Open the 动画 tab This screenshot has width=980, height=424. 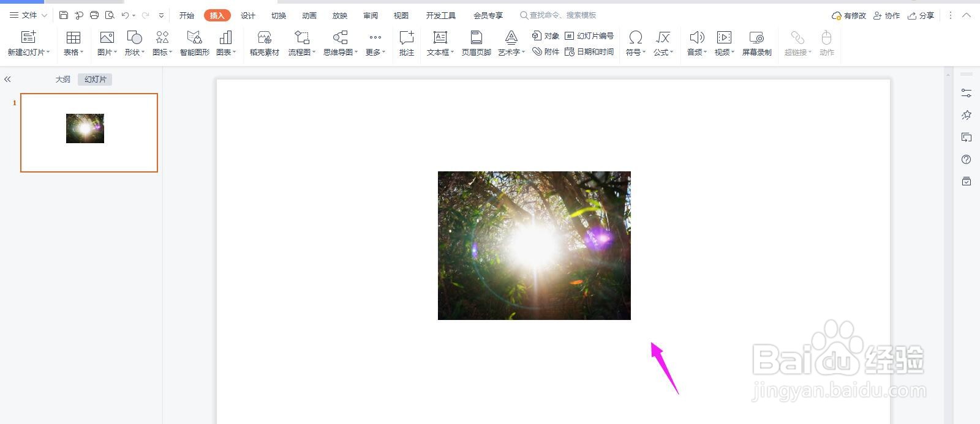[x=309, y=15]
